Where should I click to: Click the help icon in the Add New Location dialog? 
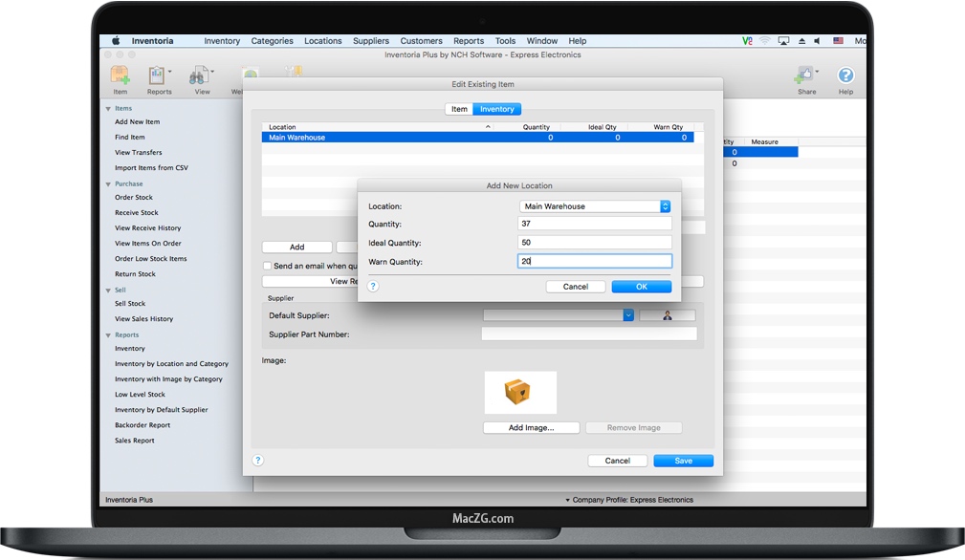coord(375,285)
